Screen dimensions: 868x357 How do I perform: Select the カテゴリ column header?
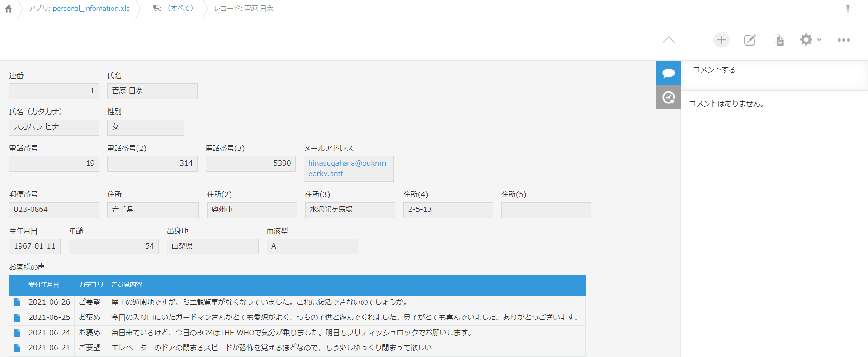click(91, 285)
